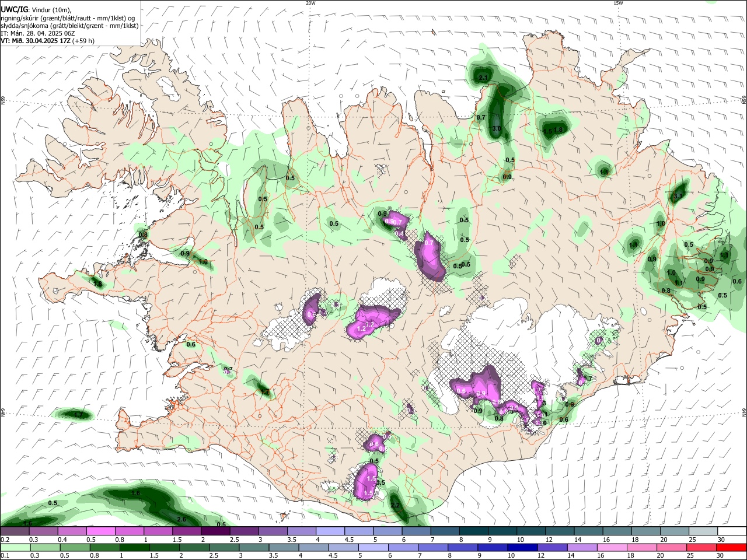Image resolution: width=747 pixels, height=560 pixels.
Task: Click the 'VT: Mið. 30.04.2025 17Z (+59 h)' valid time
Action: (48, 41)
